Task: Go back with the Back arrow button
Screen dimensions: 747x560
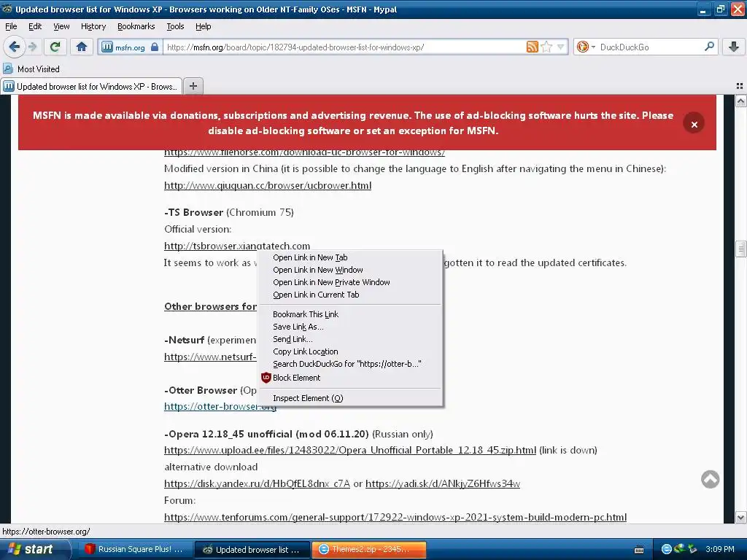Action: (x=14, y=47)
